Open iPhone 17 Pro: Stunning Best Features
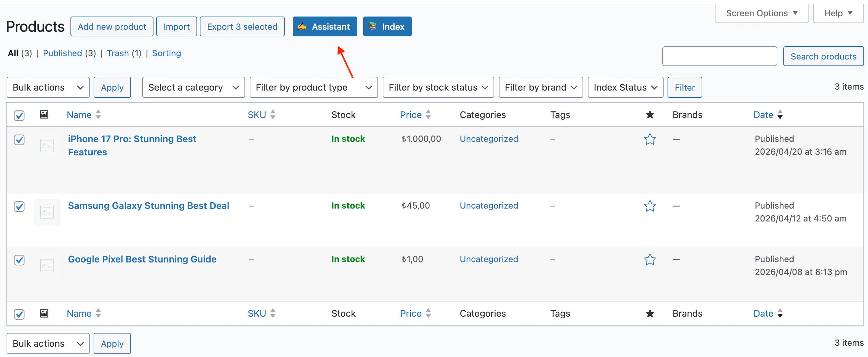This screenshot has height=357, width=868. point(132,145)
